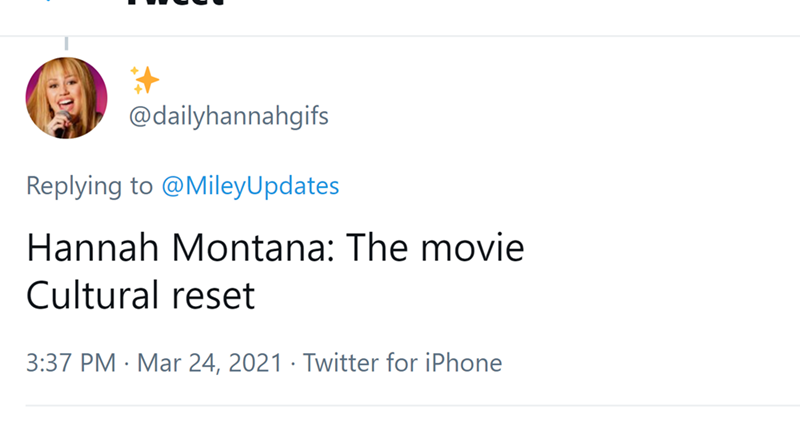Click the "Replying to" label
Image resolution: width=800 pixels, height=426 pixels.
click(x=89, y=186)
